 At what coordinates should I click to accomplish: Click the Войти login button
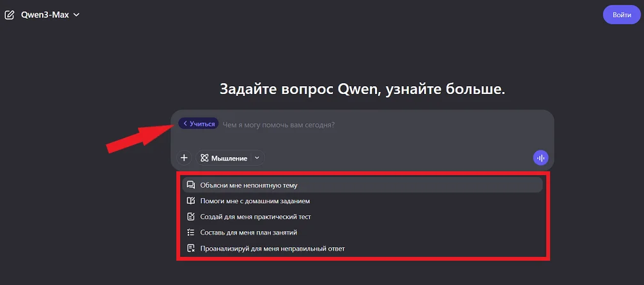point(622,15)
